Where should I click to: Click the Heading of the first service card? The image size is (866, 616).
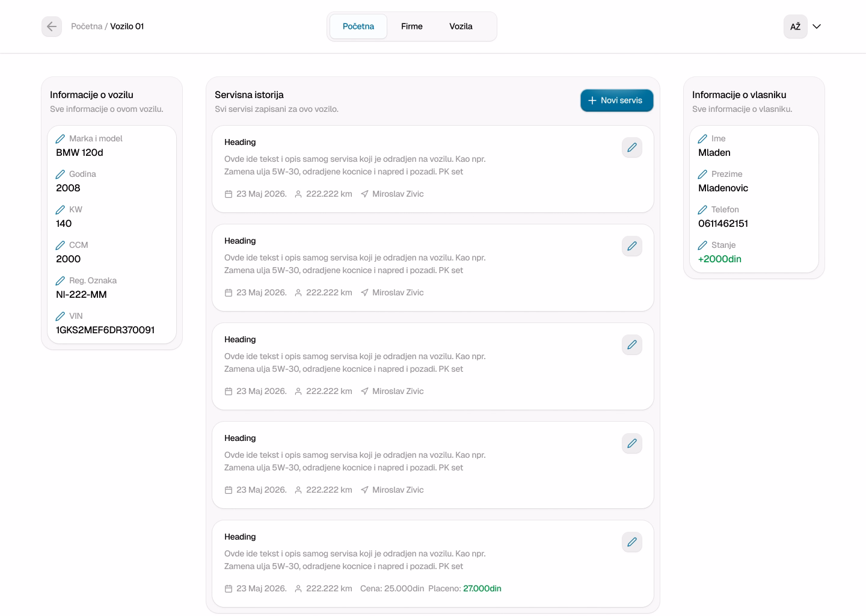(240, 143)
